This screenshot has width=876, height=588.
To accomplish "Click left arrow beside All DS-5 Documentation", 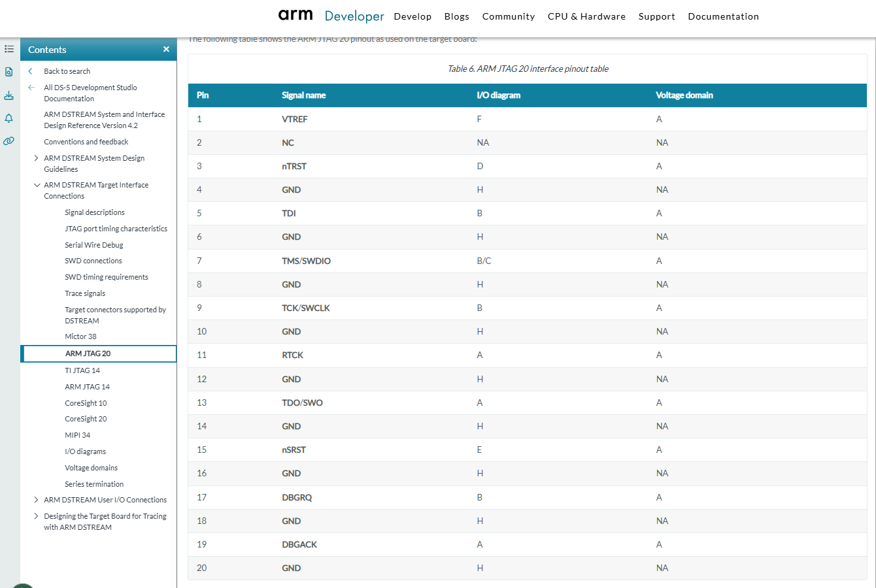I will pyautogui.click(x=31, y=88).
